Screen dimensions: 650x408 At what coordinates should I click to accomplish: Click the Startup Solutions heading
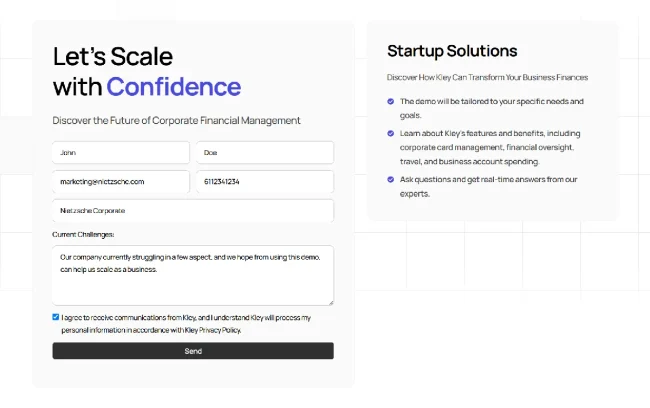point(452,51)
